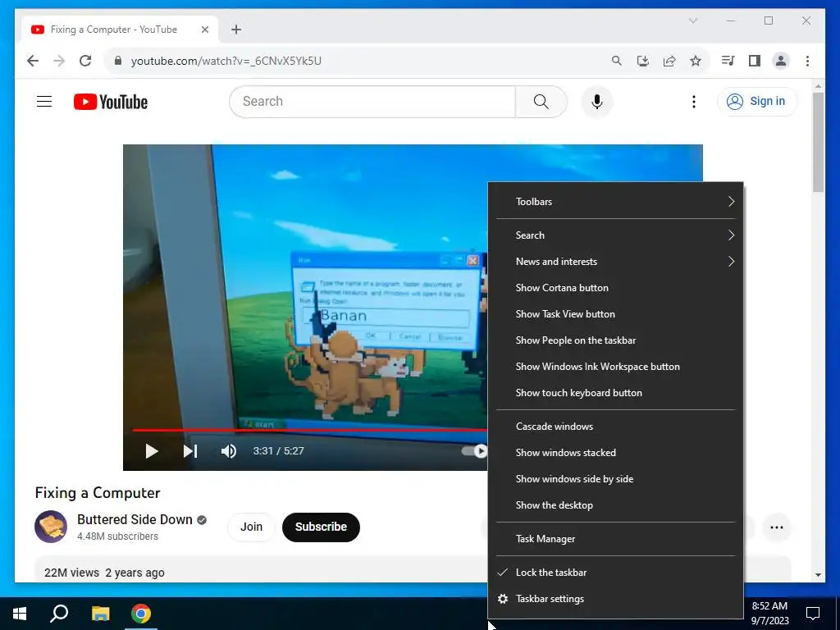
Task: Open Windows taskbar search
Action: [59, 614]
